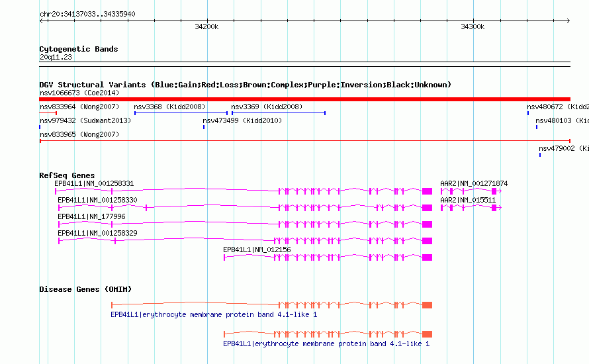Click the blue nsv3369 gain bar
The width and height of the screenshot is (589, 364).
click(x=279, y=113)
